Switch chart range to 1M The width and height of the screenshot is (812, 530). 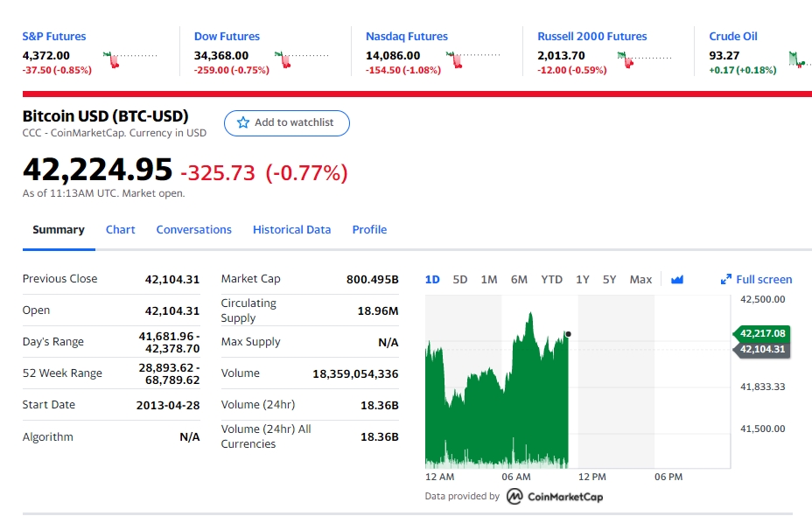pyautogui.click(x=489, y=280)
